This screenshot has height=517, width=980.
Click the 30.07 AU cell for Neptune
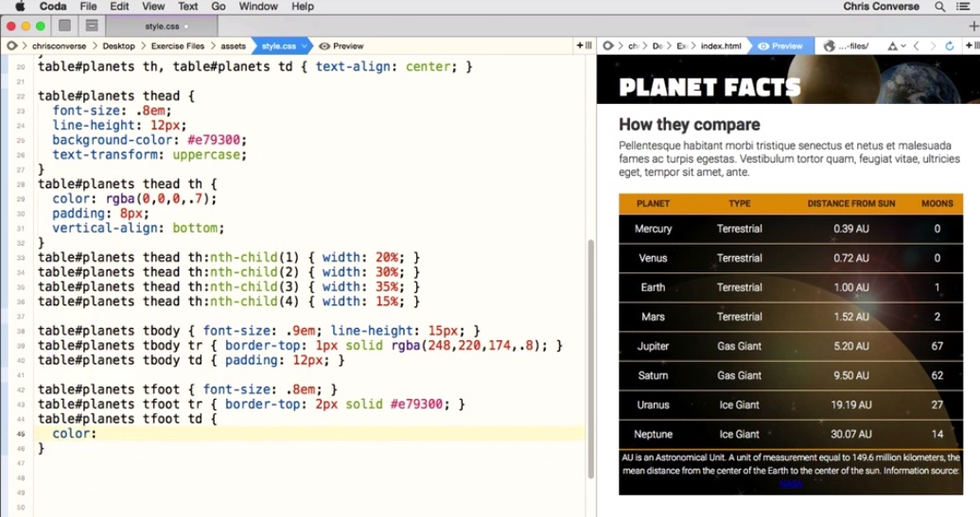(x=851, y=434)
